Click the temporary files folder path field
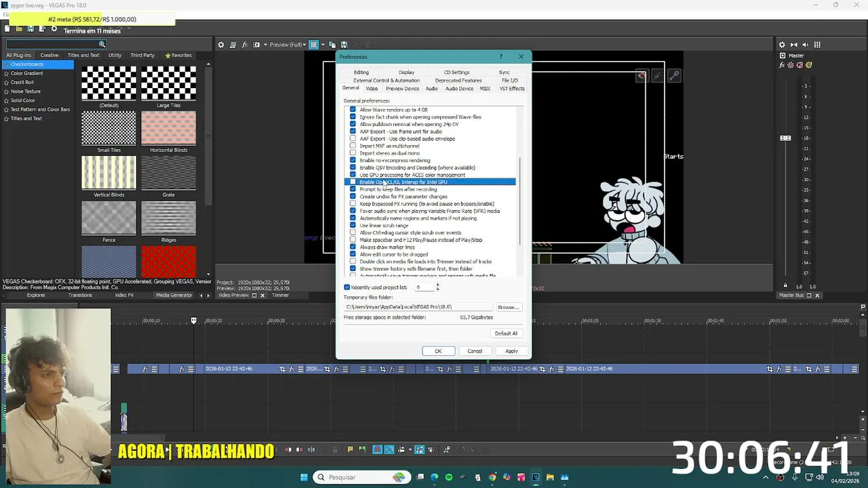868x488 pixels. coord(417,307)
